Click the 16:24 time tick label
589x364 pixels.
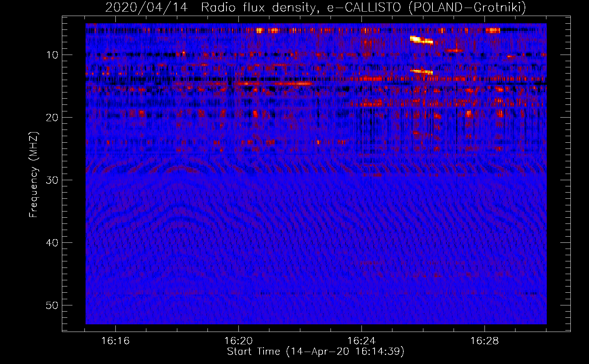click(x=361, y=341)
